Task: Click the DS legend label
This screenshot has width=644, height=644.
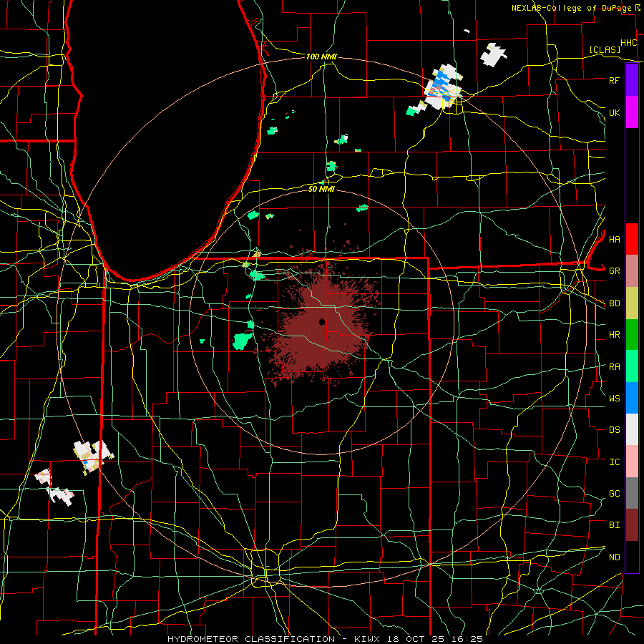Action: click(615, 430)
